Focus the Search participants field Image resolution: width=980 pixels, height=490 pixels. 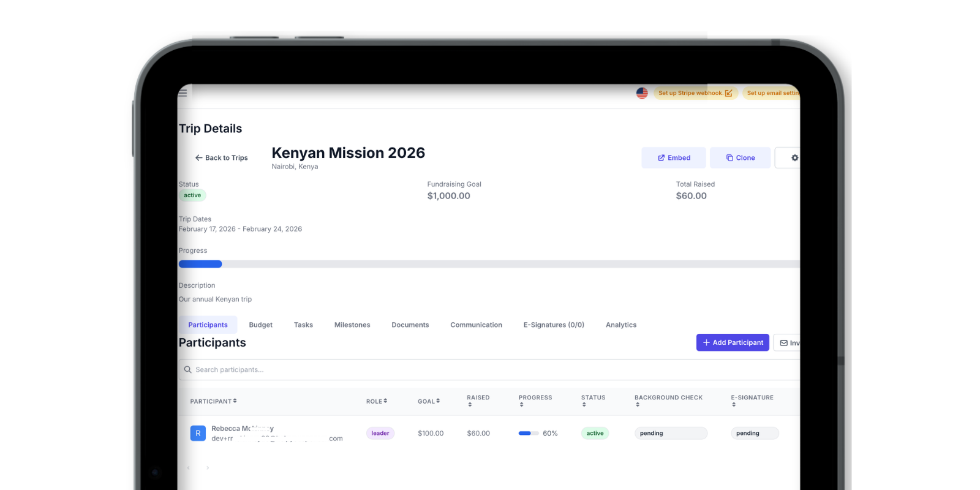pos(429,370)
